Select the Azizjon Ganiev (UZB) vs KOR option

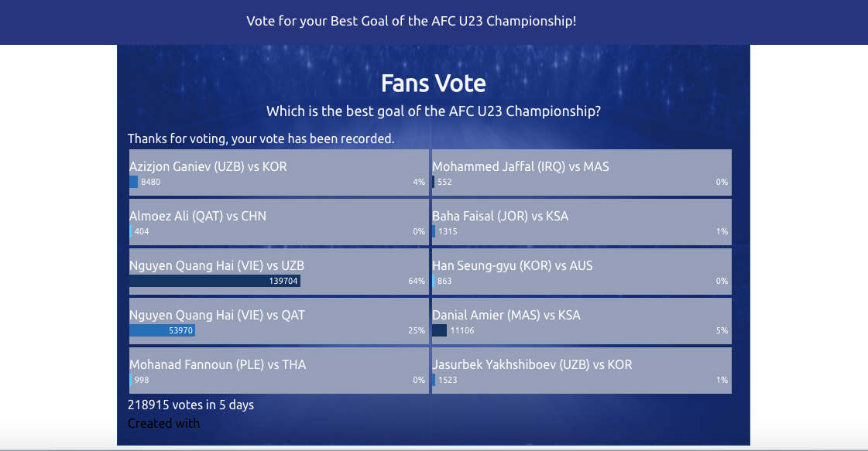(279, 172)
